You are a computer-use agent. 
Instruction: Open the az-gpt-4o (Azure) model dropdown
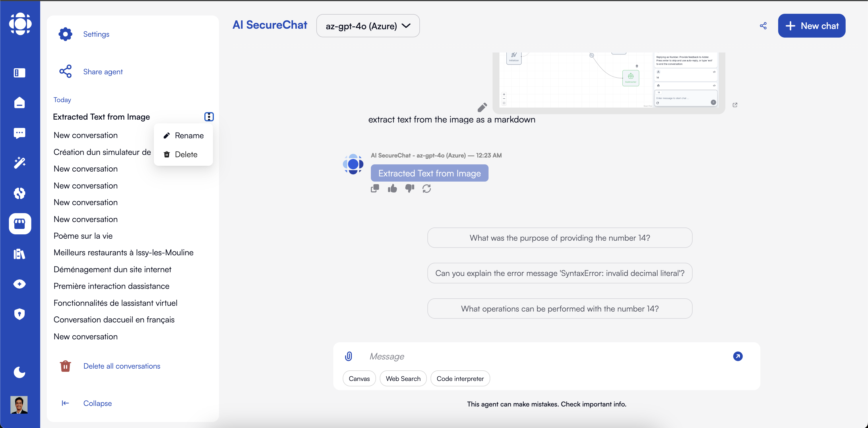[x=368, y=26]
